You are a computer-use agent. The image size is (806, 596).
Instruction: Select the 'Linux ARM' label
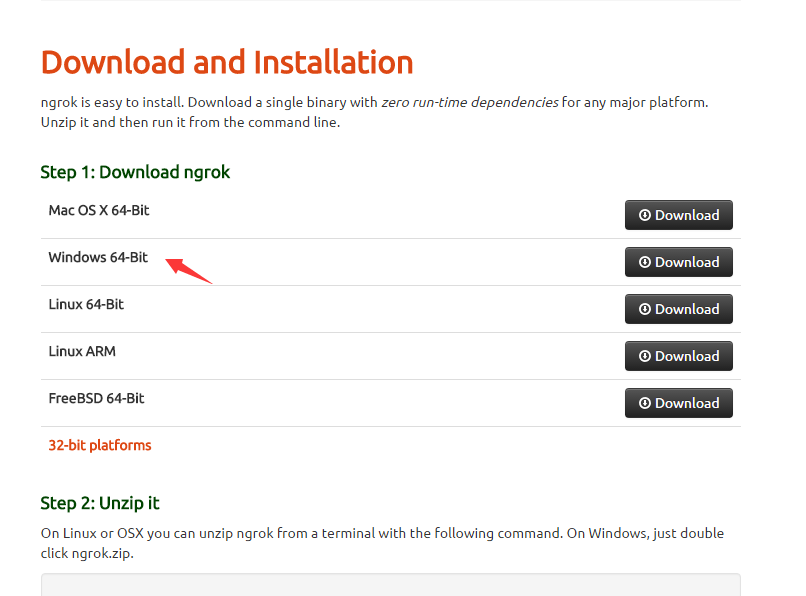82,351
